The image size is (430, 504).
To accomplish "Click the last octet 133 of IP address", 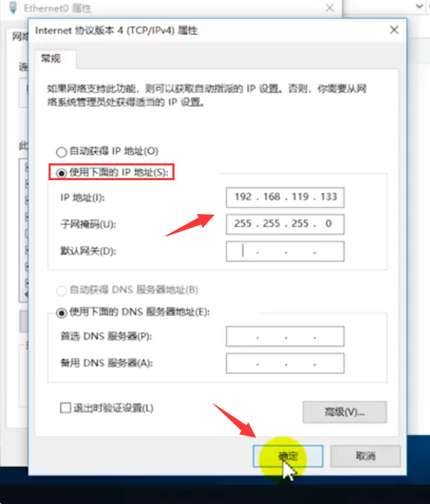I will tap(329, 196).
